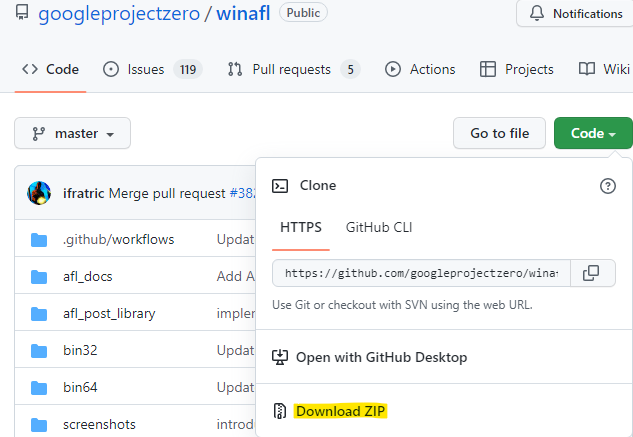Select the Code tab

pos(50,69)
